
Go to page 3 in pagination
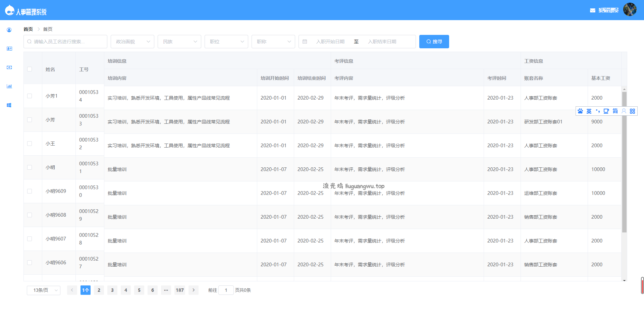112,290
